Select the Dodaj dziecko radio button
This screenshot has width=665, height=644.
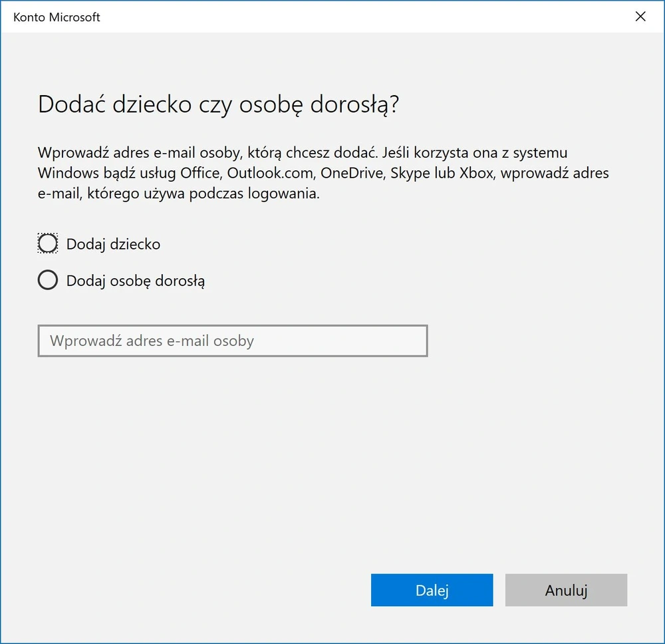[47, 243]
